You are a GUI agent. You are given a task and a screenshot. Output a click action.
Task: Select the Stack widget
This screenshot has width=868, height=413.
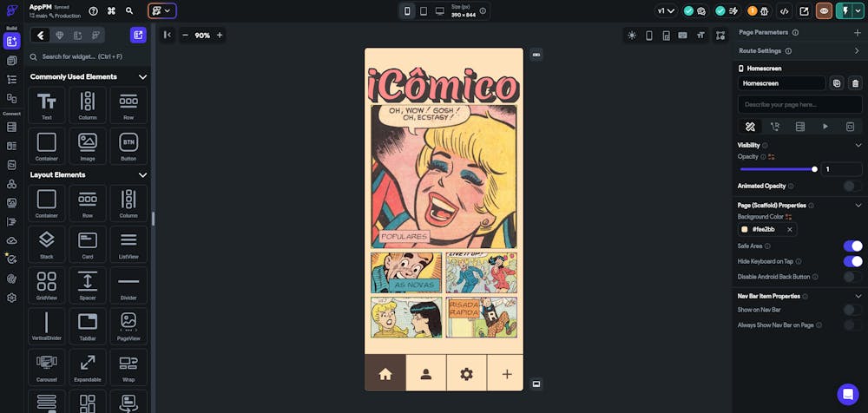click(47, 244)
